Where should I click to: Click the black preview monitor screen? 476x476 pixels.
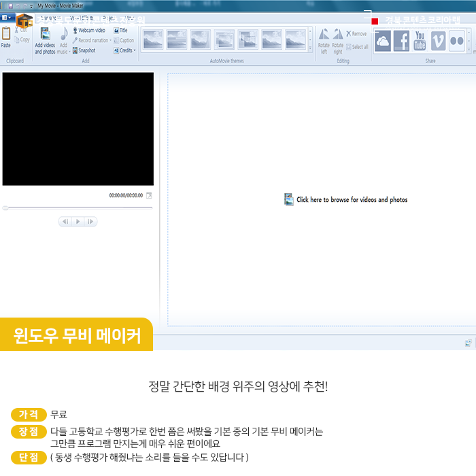[78, 129]
